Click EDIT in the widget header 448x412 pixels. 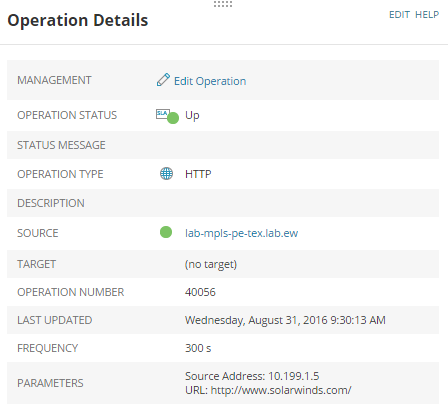[x=399, y=15]
